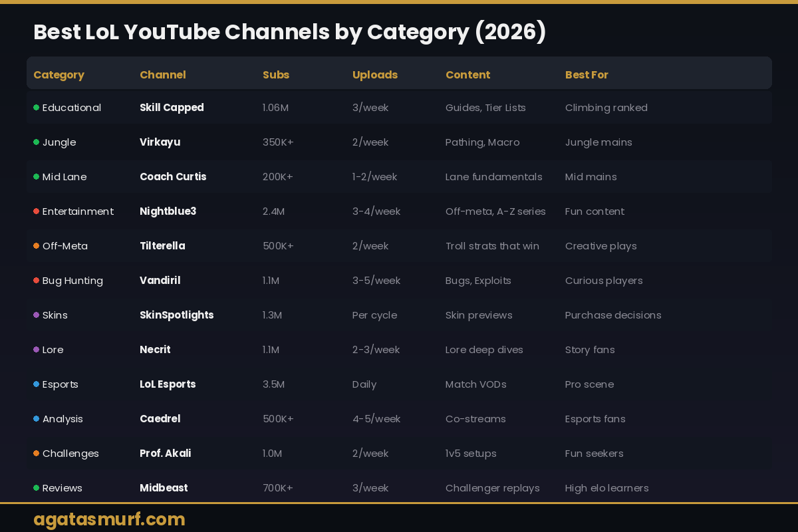Screen dimensions: 798x532
Task: Open the agatasmurf.com footer link
Action: 109,519
